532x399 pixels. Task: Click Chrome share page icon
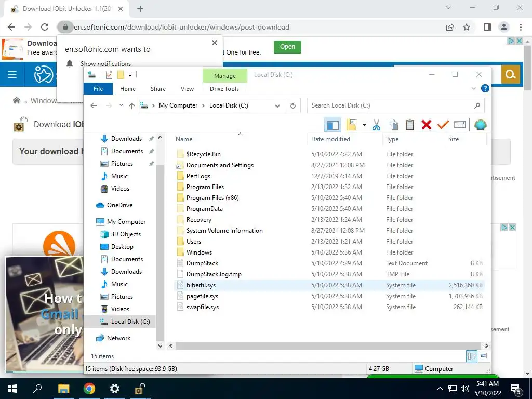[450, 27]
